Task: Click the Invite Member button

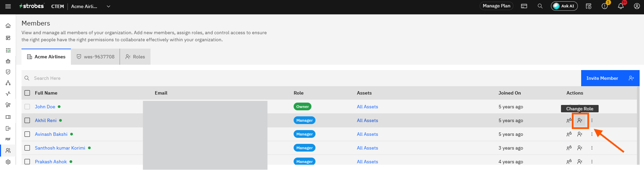Action: pyautogui.click(x=610, y=78)
